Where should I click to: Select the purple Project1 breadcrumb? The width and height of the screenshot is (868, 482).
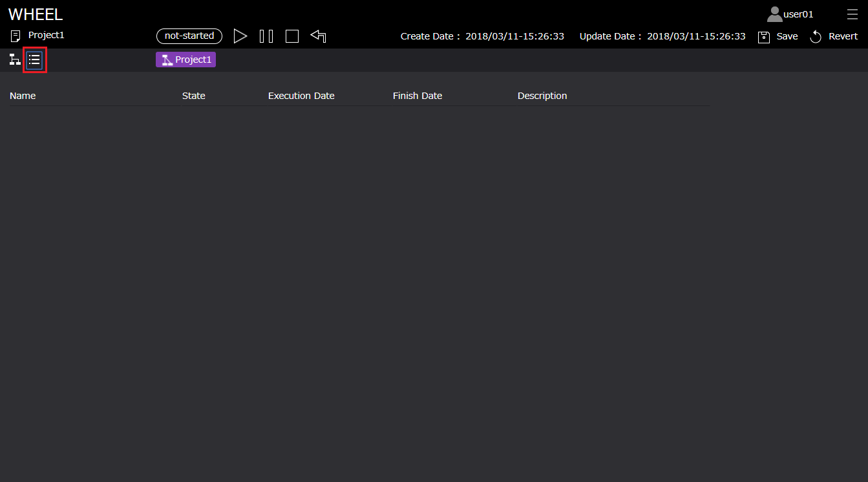(186, 60)
